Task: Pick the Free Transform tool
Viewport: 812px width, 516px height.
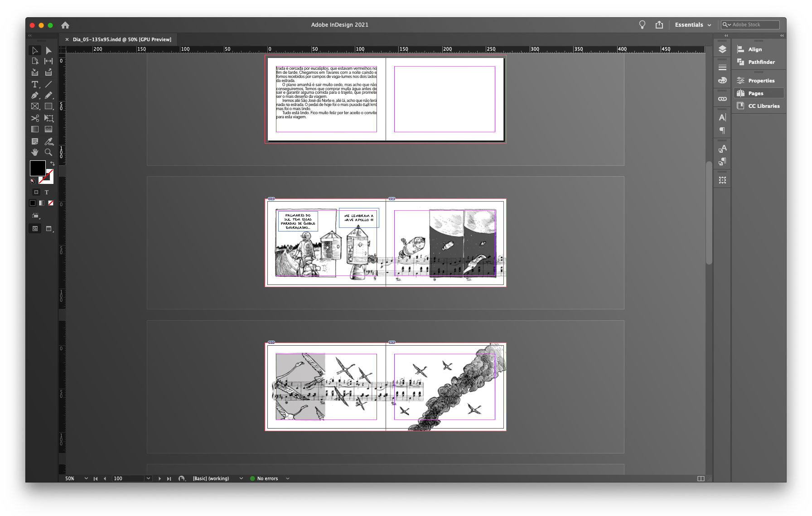Action: 48,118
